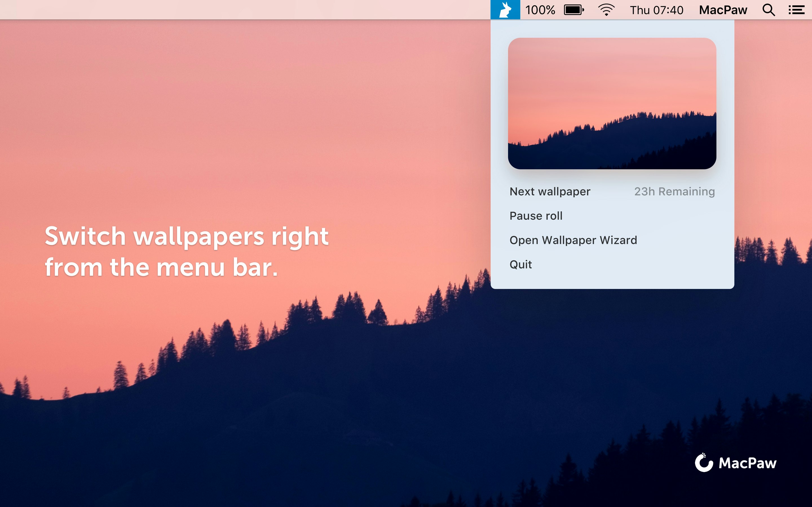Click Next wallpaper to advance the rotation
812x507 pixels.
[x=550, y=191]
